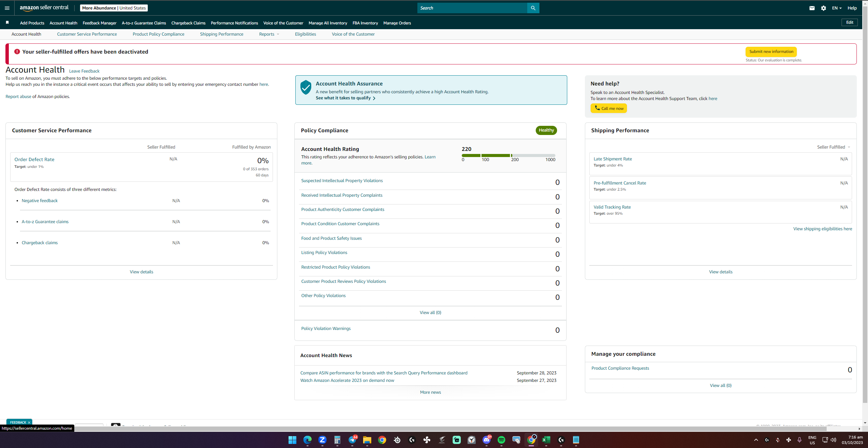Click the search magnifier button
Viewport: 868px width, 448px height.
tap(533, 8)
